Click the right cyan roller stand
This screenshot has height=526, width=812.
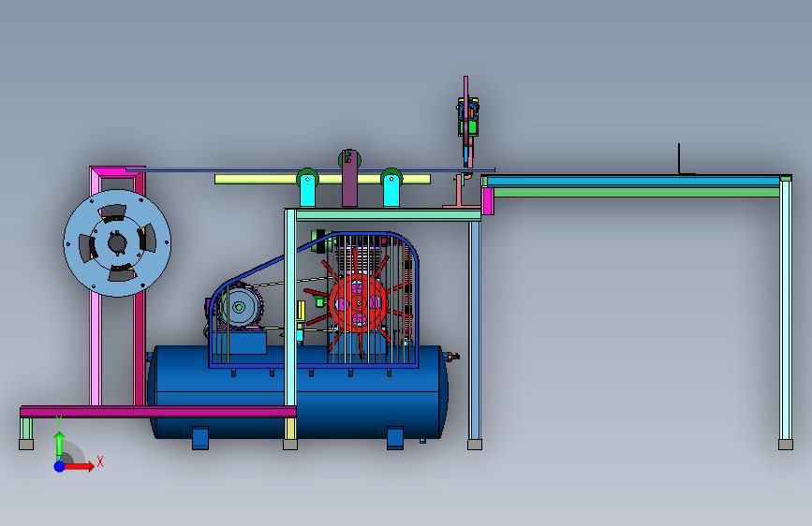[x=391, y=191]
